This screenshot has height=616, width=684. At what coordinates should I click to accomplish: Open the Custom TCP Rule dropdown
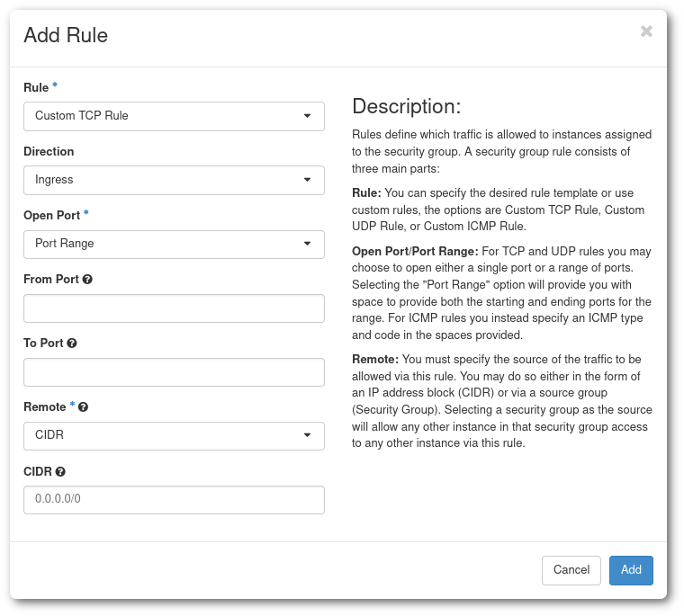click(x=174, y=116)
